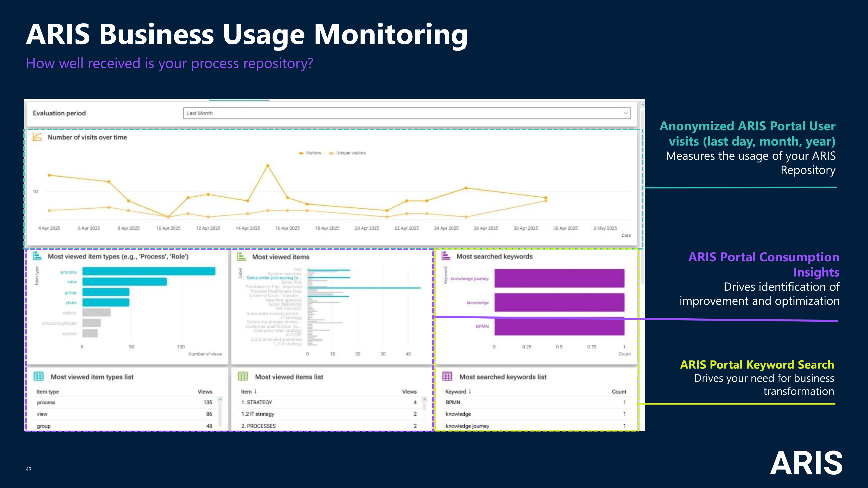868x488 pixels.
Task: Click the peak visitors point near 16 Apr 2025
Action: 268,166
